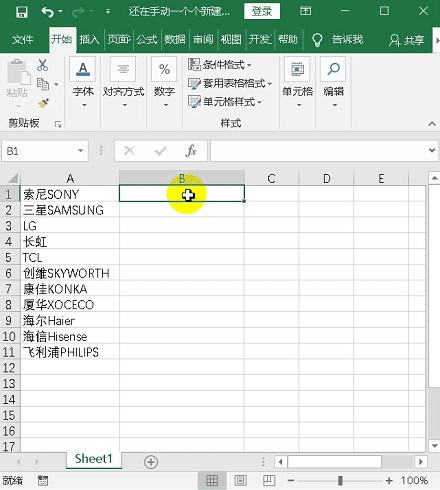Open the 剪贴板 dialog launcher

pyautogui.click(x=58, y=124)
